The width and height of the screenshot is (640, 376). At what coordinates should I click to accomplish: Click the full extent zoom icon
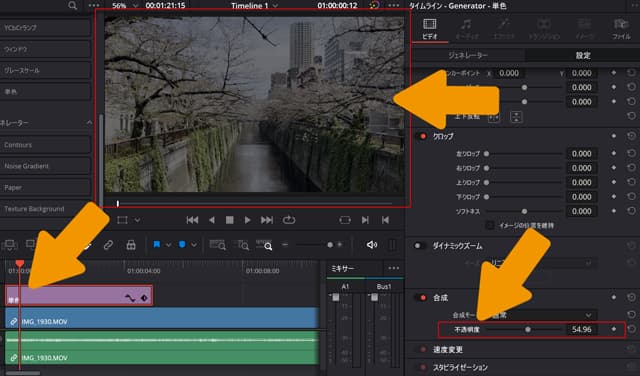[x=218, y=245]
